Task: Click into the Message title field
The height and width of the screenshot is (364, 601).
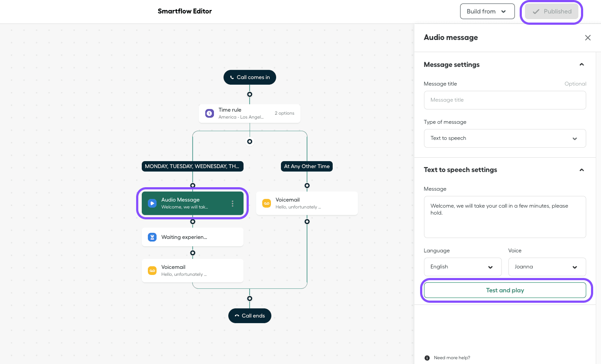Action: click(x=504, y=100)
